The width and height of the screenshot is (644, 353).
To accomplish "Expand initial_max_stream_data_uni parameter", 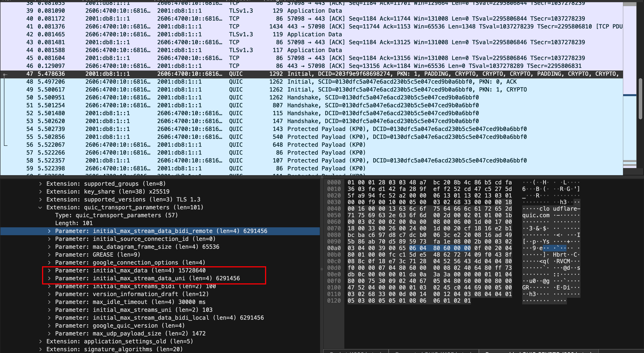I will [49, 278].
